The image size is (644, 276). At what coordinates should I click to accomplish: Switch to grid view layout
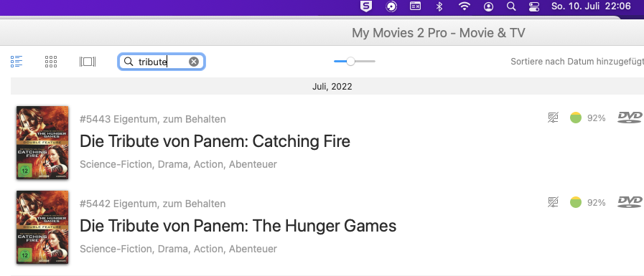point(51,62)
